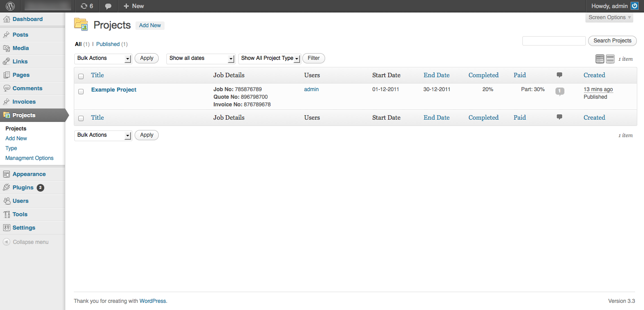
Task: Open the Invoices menu in sidebar
Action: 24,102
